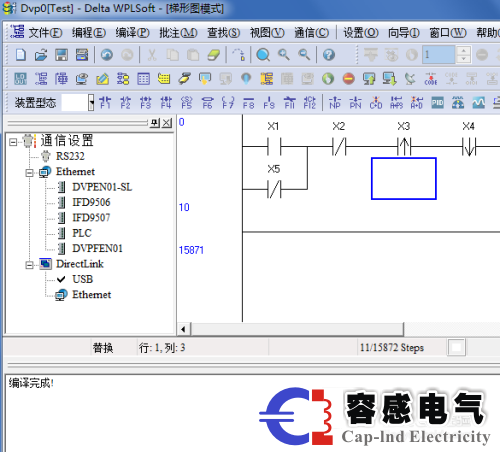The width and height of the screenshot is (500, 452).
Task: Click the Undo arrow icon
Action: [107, 55]
